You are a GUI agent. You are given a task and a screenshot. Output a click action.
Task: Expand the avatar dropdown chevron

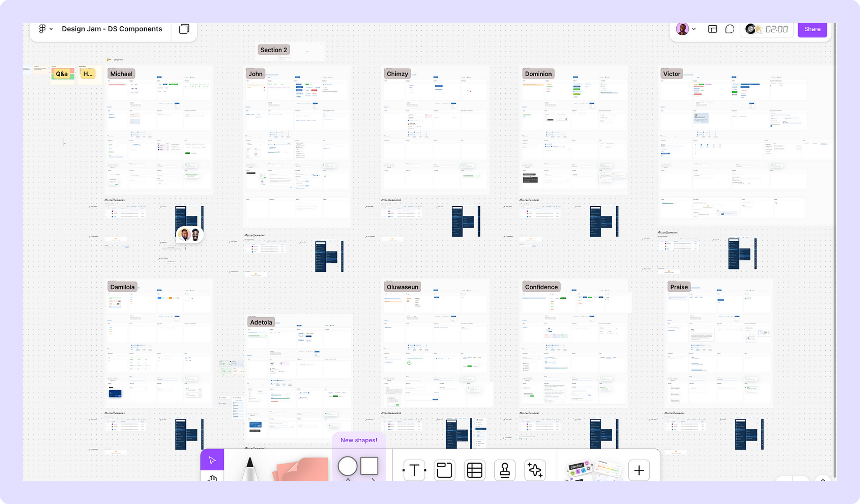pos(694,29)
